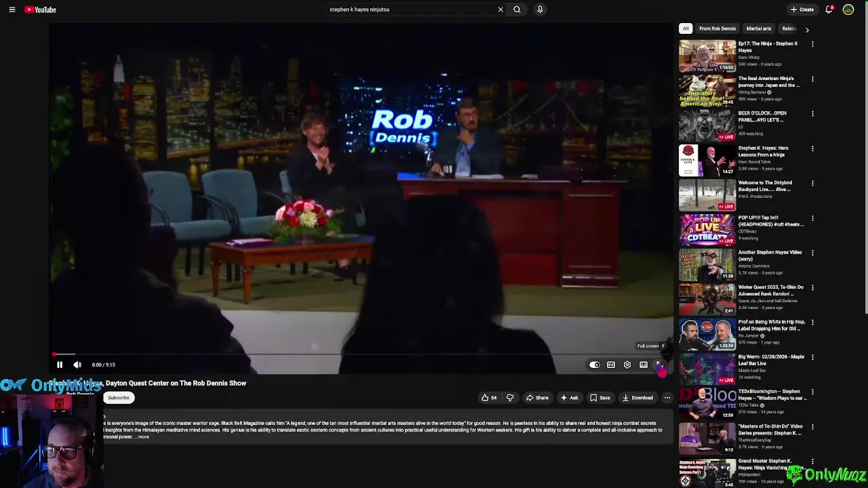Start voice search with microphone
This screenshot has width=868, height=488.
[x=540, y=9]
